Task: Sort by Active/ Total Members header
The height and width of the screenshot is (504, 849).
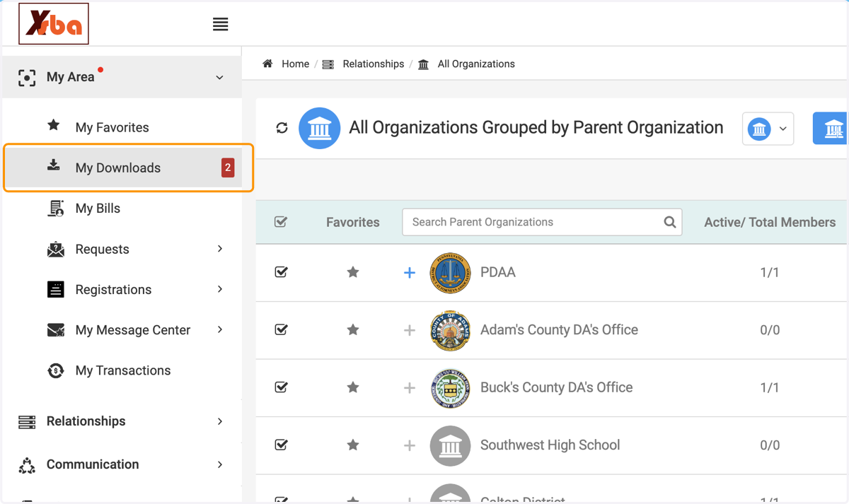Action: pyautogui.click(x=770, y=222)
